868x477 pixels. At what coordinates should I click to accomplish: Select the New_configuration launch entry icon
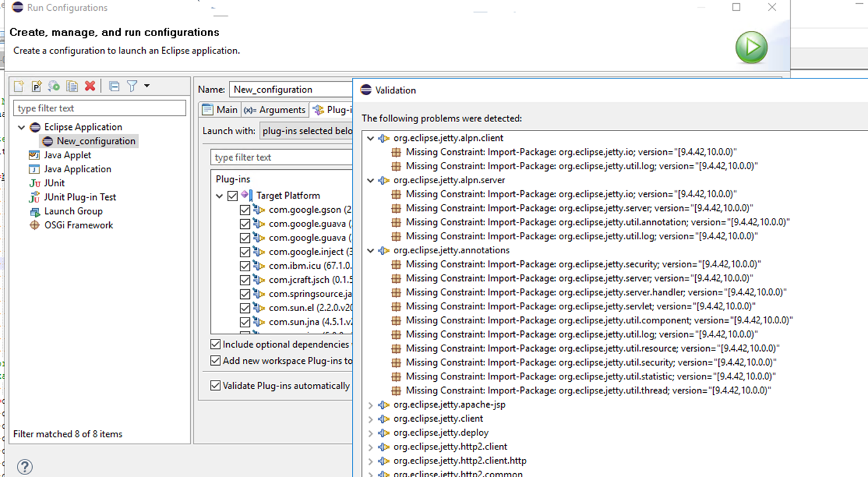click(48, 141)
